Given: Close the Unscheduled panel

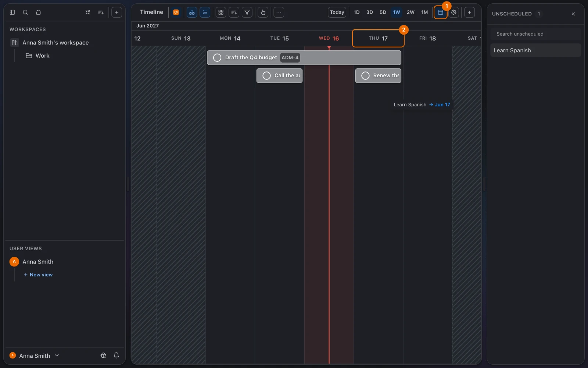Looking at the screenshot, I should [573, 14].
